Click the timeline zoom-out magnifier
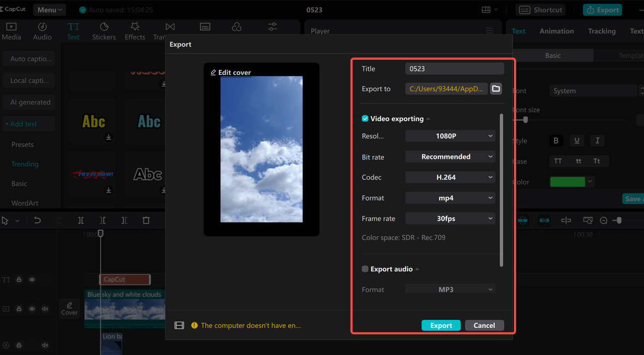644x355 pixels. click(604, 220)
